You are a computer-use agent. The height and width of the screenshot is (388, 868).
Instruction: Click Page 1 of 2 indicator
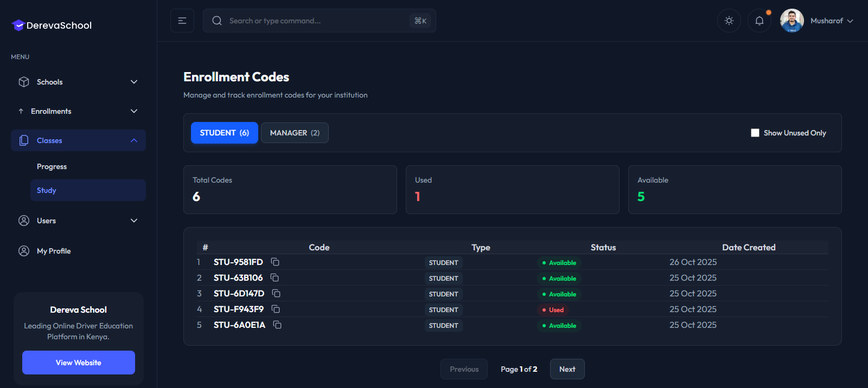coord(519,369)
